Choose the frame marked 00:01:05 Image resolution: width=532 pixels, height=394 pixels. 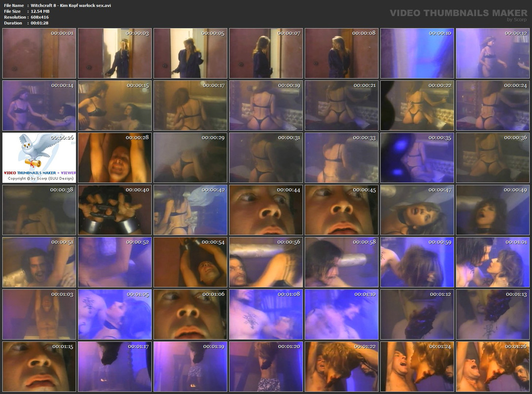115,315
